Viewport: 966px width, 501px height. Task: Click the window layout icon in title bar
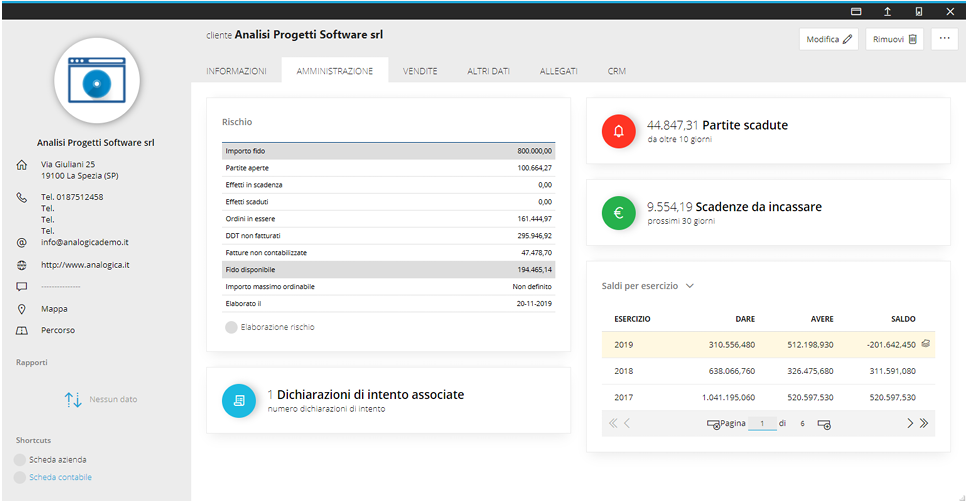coord(856,11)
